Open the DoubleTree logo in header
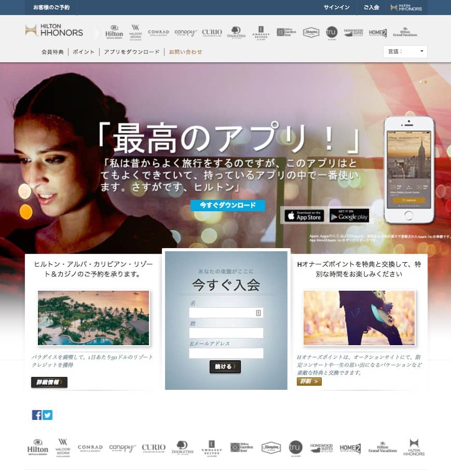The width and height of the screenshot is (451, 476). point(236,32)
